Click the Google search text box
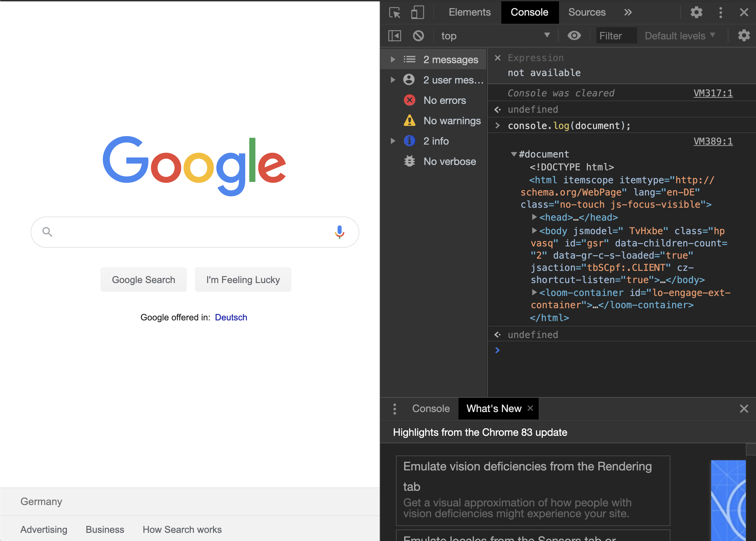The width and height of the screenshot is (756, 541). click(195, 232)
